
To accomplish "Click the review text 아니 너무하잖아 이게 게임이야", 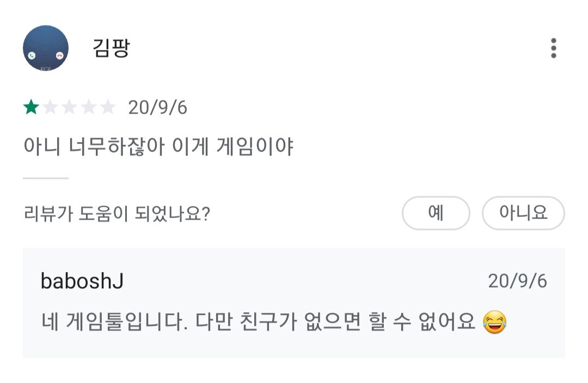I will pyautogui.click(x=158, y=147).
